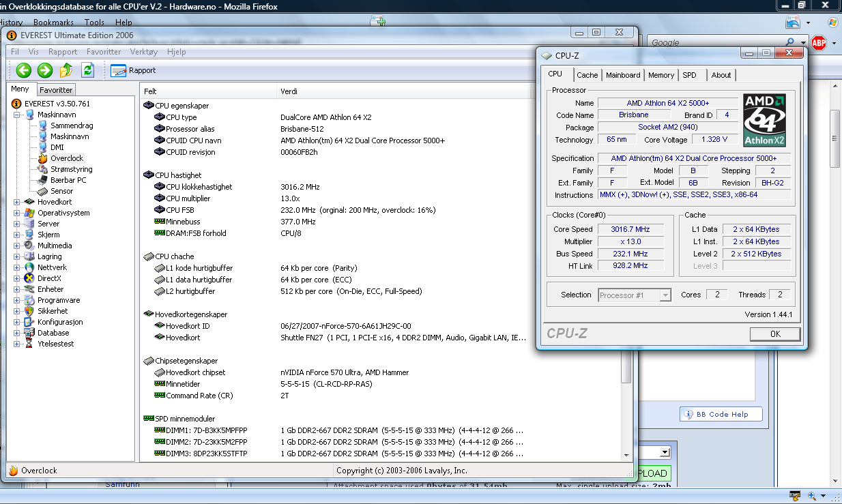Screen dimensions: 842x504
Task: Click the BB Code Help button in Firefox
Action: coord(721,414)
